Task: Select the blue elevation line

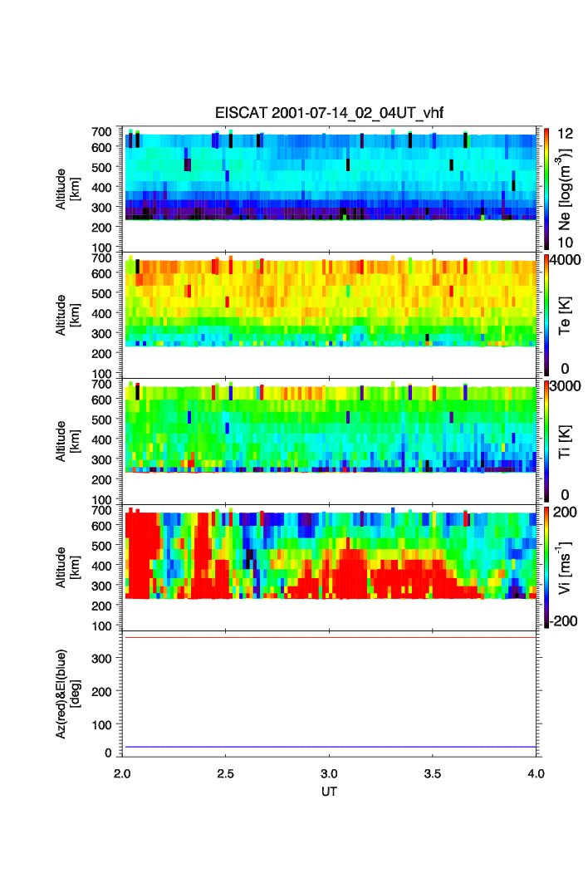Action: click(331, 747)
